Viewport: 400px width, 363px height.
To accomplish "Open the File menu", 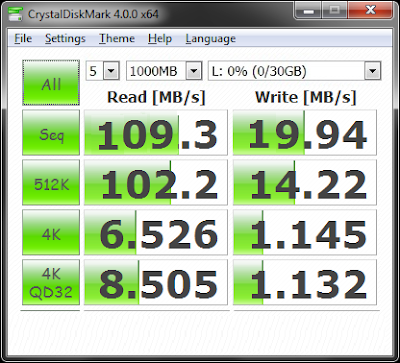I will pos(23,39).
